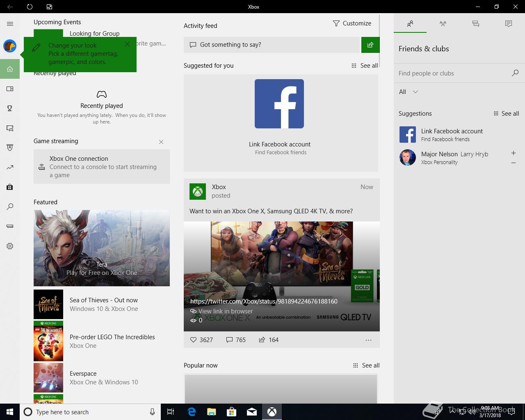This screenshot has height=420, width=525.
Task: Click the taskbar search box
Action: coord(90,412)
